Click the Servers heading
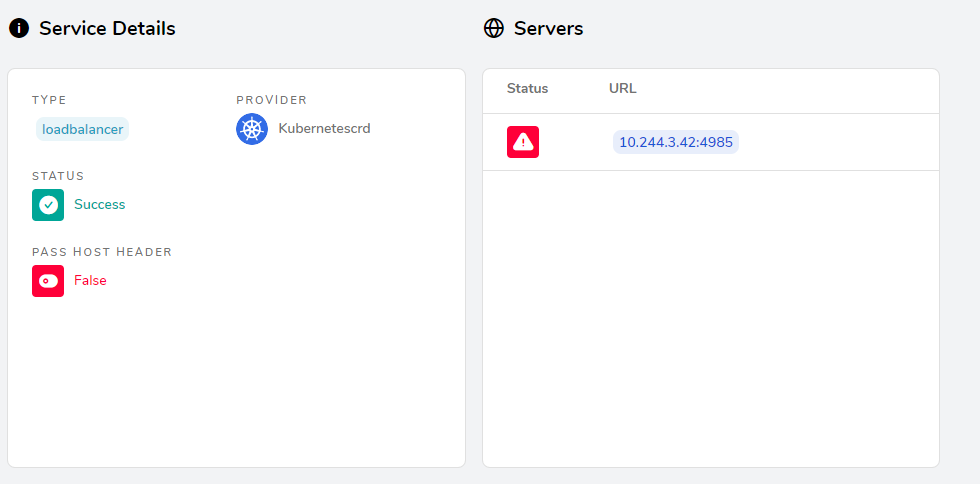The height and width of the screenshot is (484, 980). pos(549,28)
